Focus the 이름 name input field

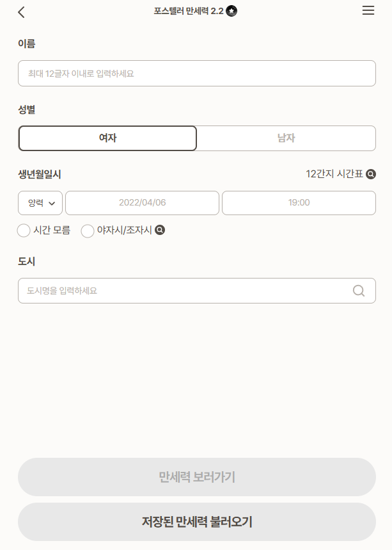point(197,73)
